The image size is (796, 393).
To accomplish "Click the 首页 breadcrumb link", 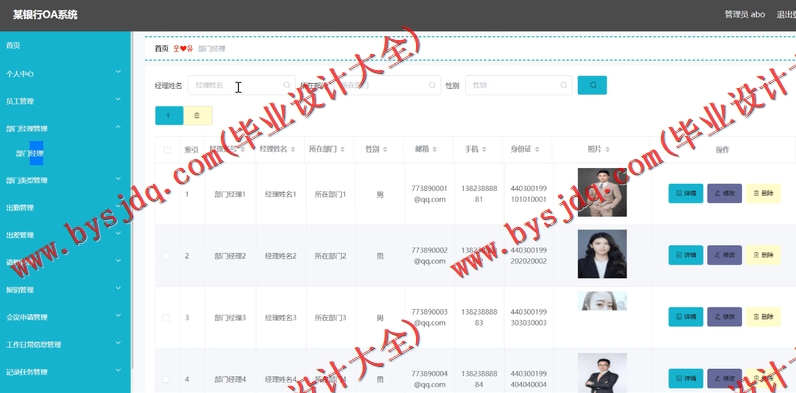I will coord(161,49).
